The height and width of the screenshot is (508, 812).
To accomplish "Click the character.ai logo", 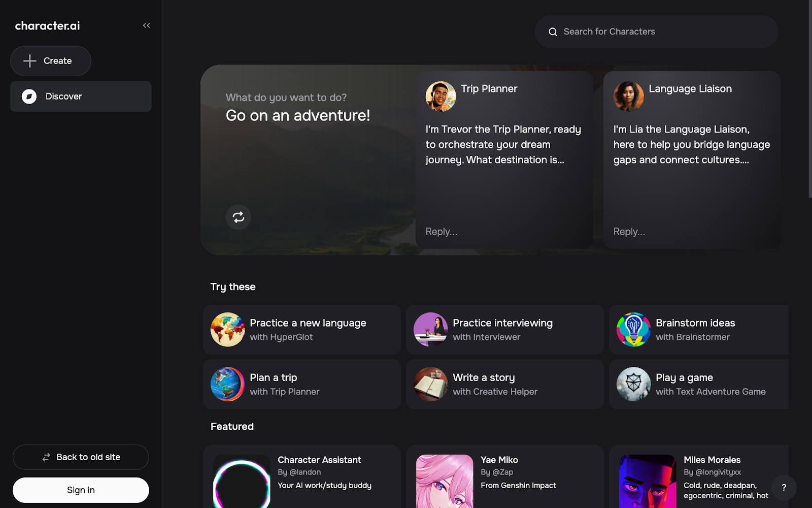I will [x=47, y=26].
